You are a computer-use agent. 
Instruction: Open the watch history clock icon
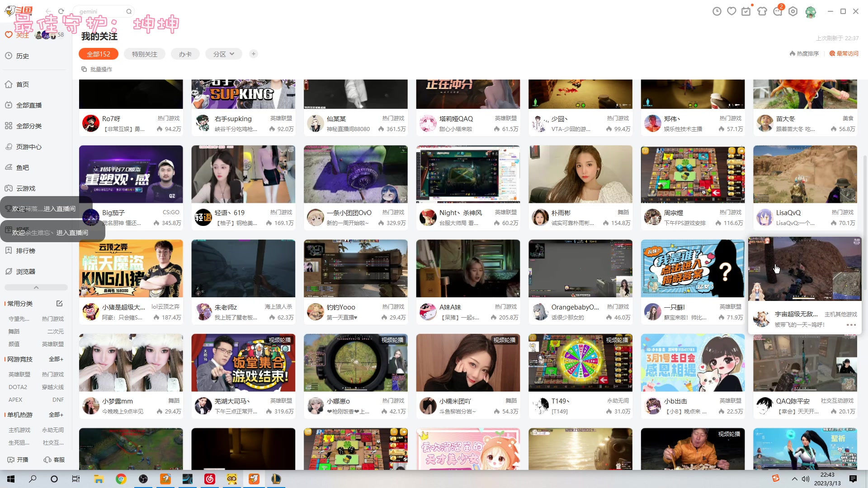click(717, 11)
